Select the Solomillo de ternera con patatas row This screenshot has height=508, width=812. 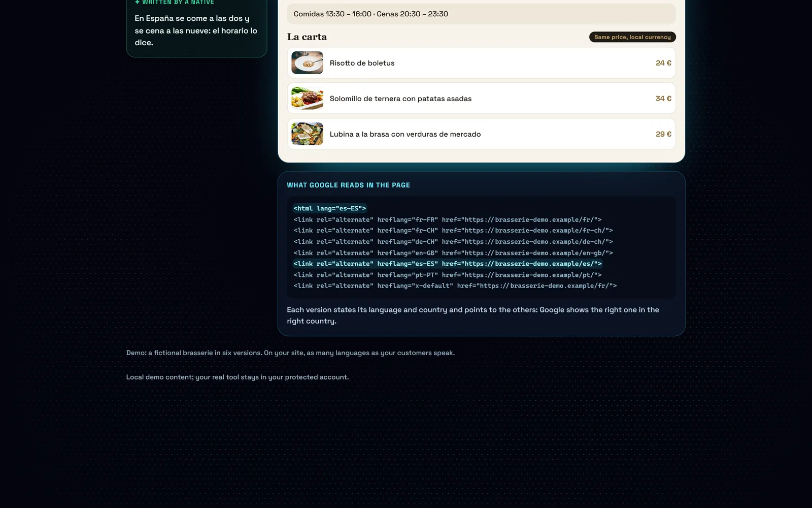pyautogui.click(x=481, y=99)
